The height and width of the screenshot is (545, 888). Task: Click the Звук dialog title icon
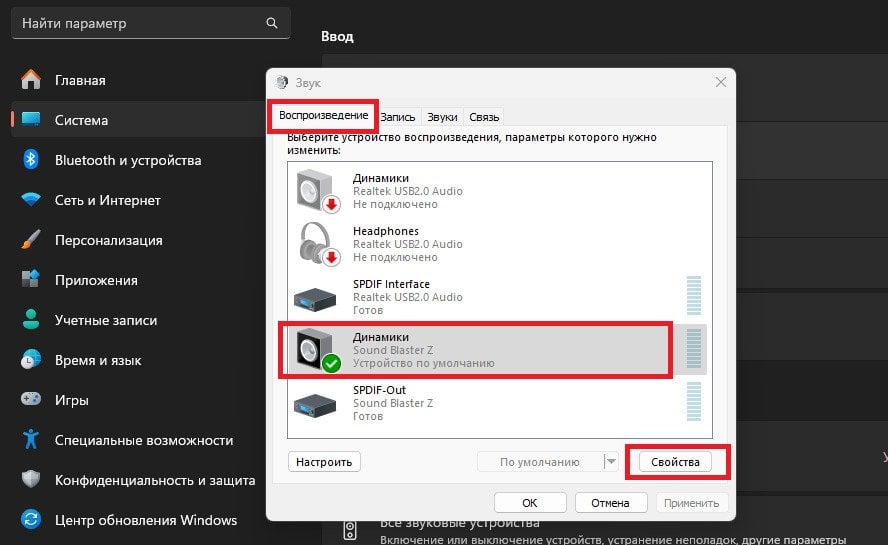(282, 83)
